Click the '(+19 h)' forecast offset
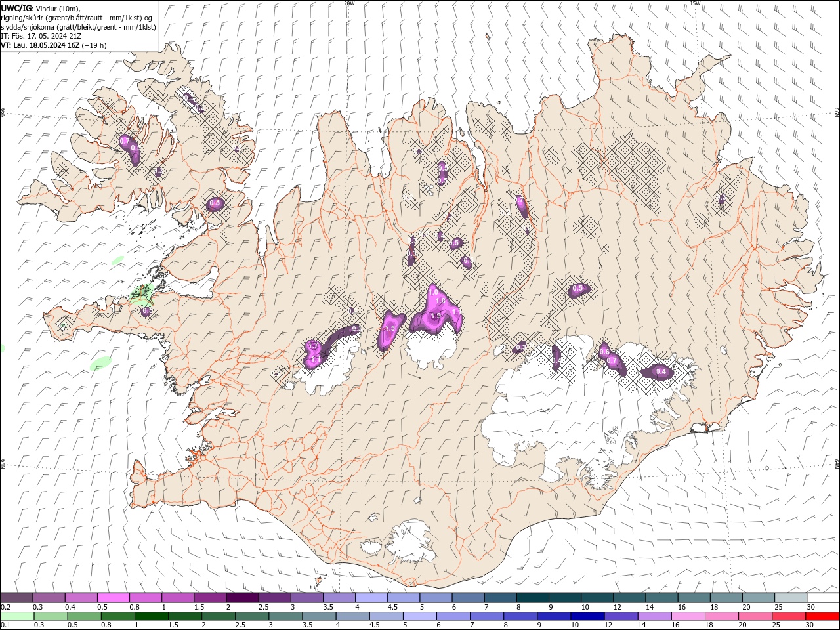This screenshot has width=840, height=630. pyautogui.click(x=94, y=45)
